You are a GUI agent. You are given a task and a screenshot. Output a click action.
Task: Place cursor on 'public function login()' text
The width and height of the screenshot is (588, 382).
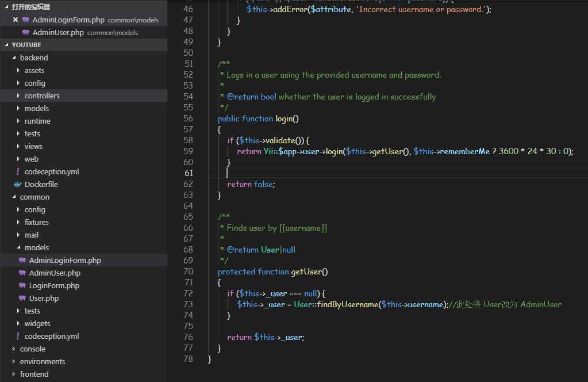[258, 119]
